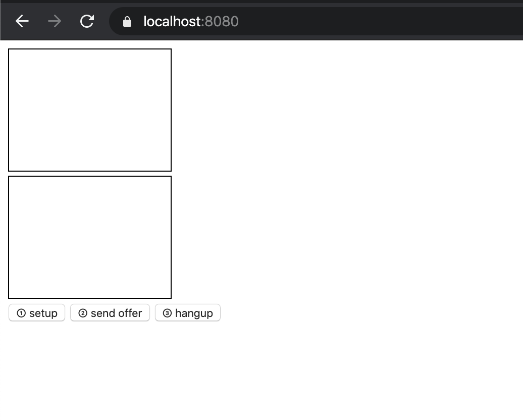This screenshot has height=420, width=523.
Task: Go back using the browser back arrow
Action: [x=22, y=21]
